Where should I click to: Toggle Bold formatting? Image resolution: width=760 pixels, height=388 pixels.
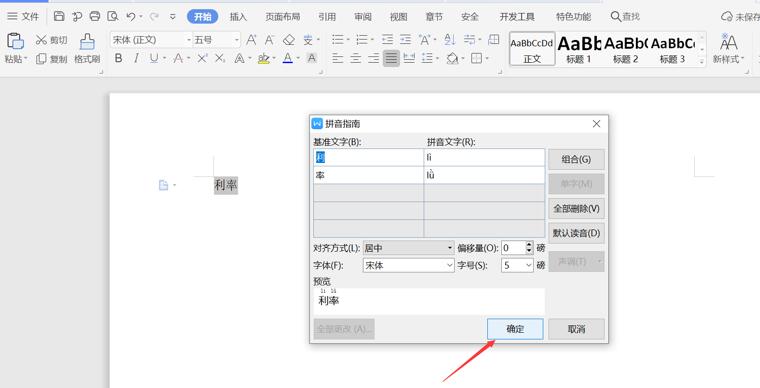point(118,59)
